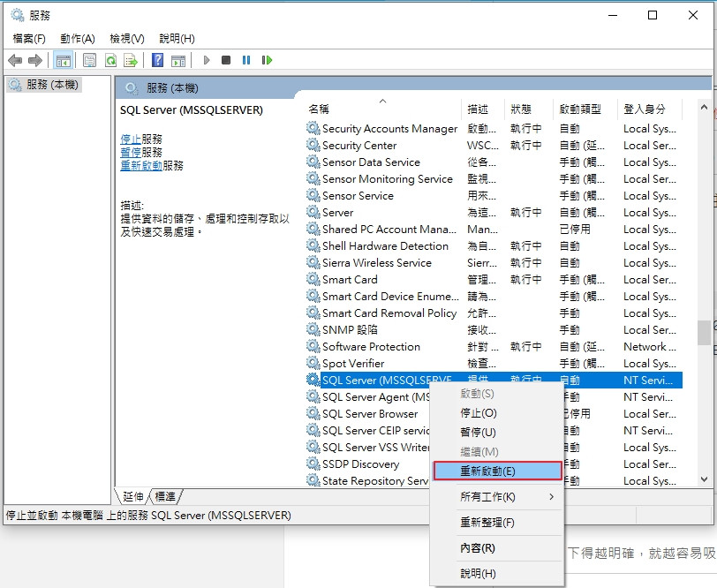Click gear icon of Sensor Data Service
The height and width of the screenshot is (588, 717).
pyautogui.click(x=313, y=162)
